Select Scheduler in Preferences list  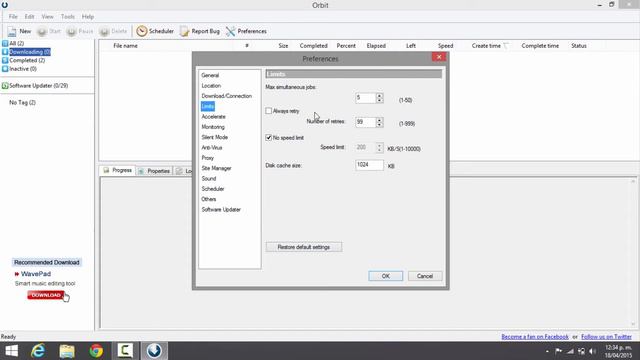[x=213, y=189]
